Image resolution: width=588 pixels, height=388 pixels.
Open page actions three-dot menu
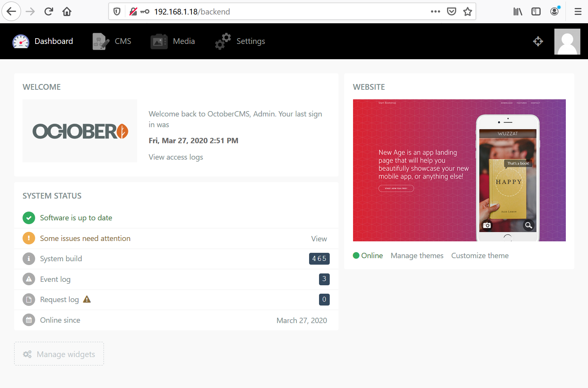[x=435, y=11]
